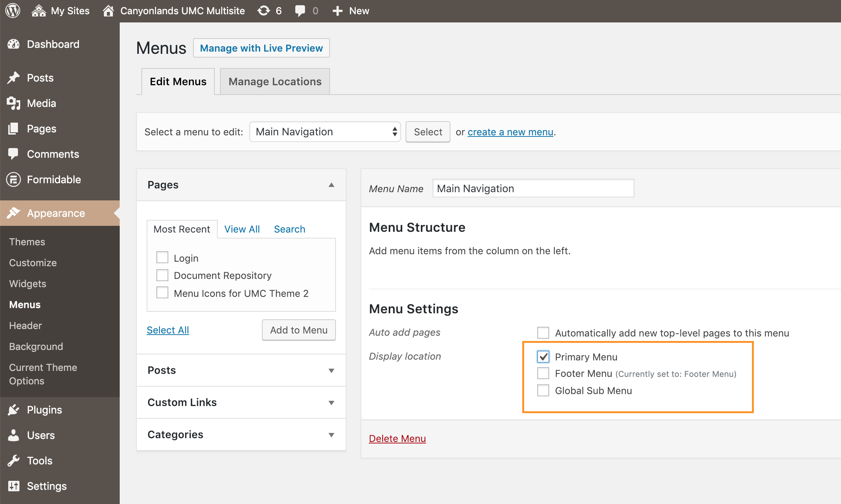
Task: Open Header submenu item
Action: tap(25, 326)
